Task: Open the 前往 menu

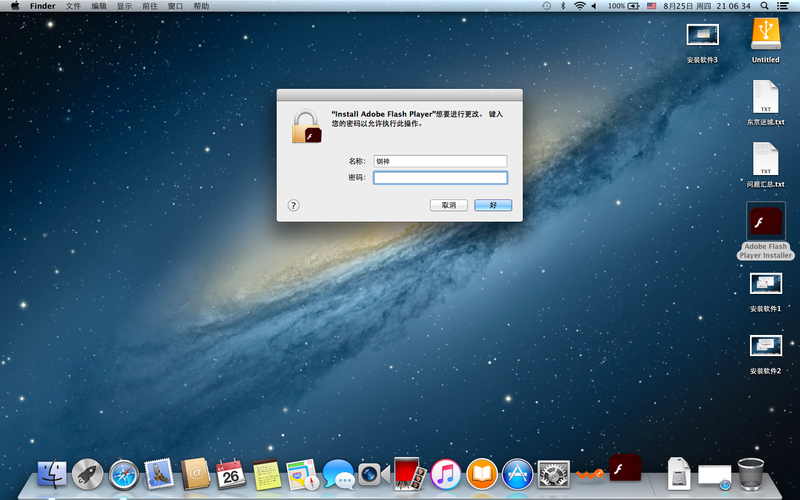Action: click(149, 6)
